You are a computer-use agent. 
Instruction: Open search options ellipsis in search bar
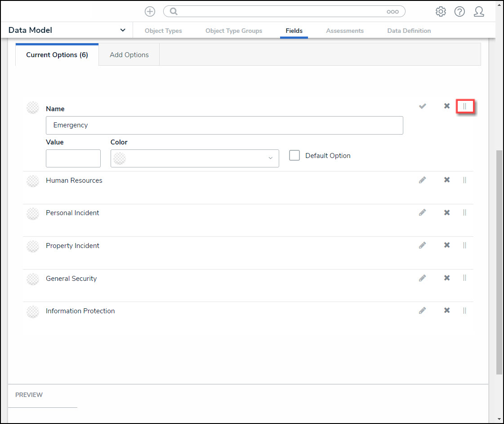pyautogui.click(x=392, y=12)
